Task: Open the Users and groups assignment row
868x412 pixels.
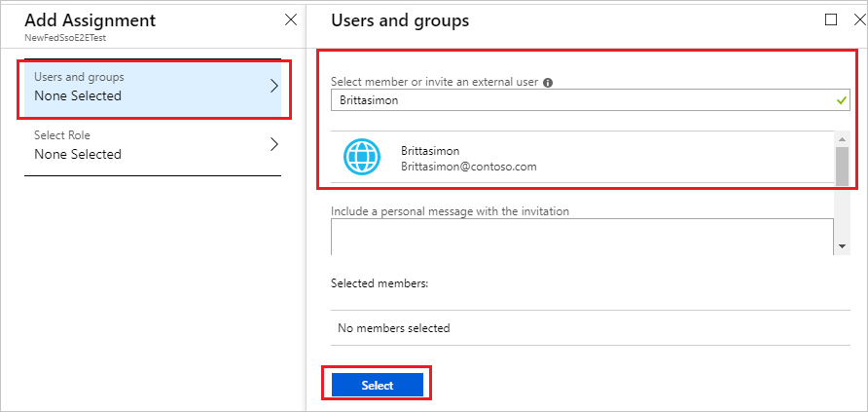Action: 146,87
